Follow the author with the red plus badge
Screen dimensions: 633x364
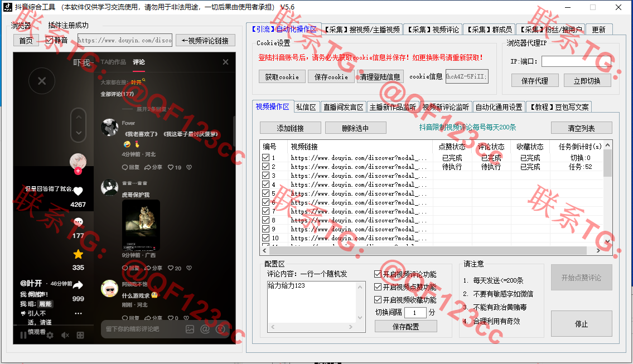[78, 171]
